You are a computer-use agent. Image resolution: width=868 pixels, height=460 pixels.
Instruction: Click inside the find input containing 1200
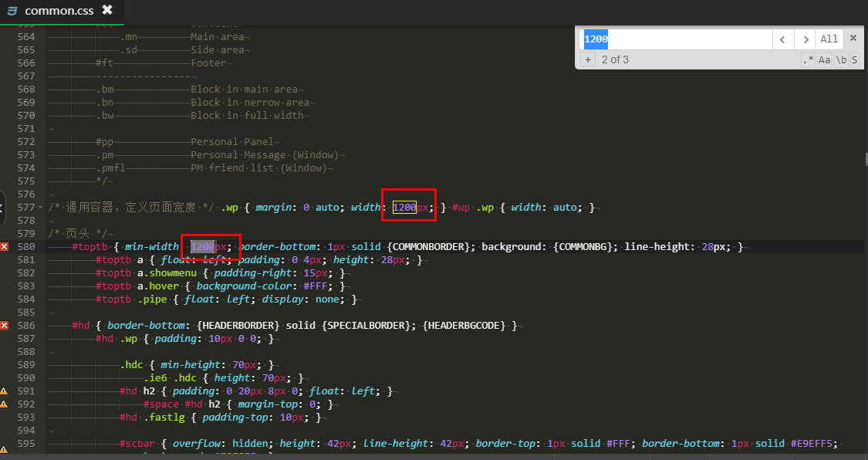click(x=675, y=39)
